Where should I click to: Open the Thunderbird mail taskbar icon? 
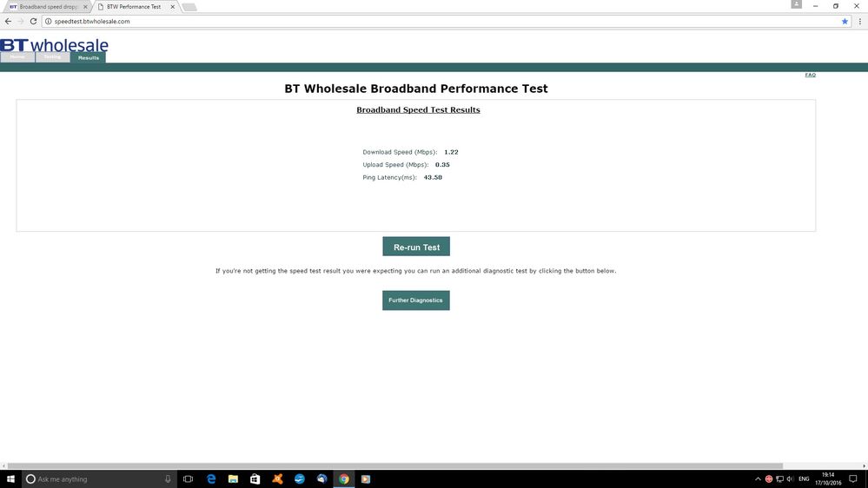click(x=321, y=479)
